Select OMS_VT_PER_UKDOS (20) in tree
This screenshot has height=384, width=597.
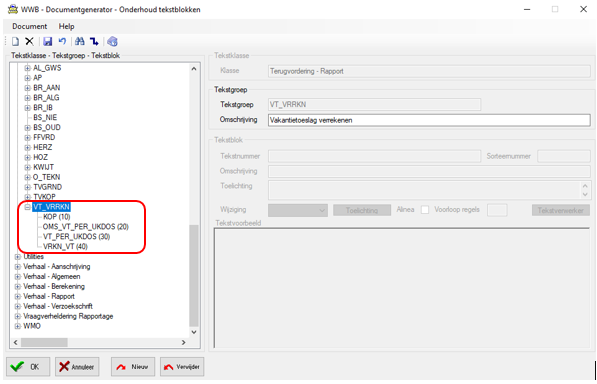(86, 226)
